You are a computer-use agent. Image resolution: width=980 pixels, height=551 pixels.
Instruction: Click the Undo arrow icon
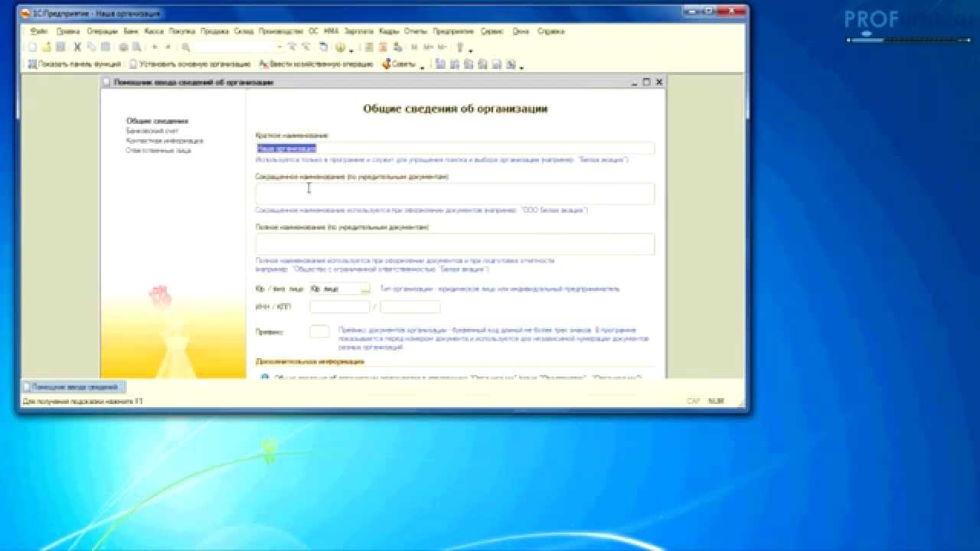(155, 47)
